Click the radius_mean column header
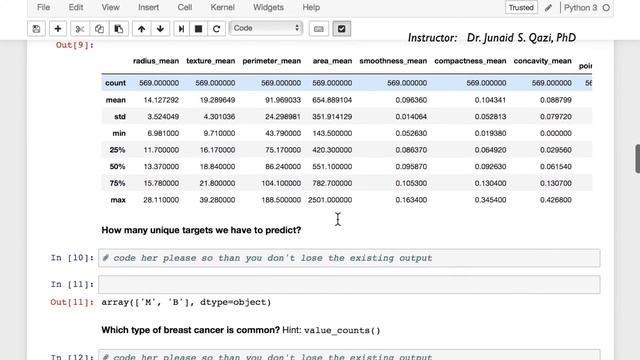Image resolution: width=640 pixels, height=360 pixels. tap(156, 61)
